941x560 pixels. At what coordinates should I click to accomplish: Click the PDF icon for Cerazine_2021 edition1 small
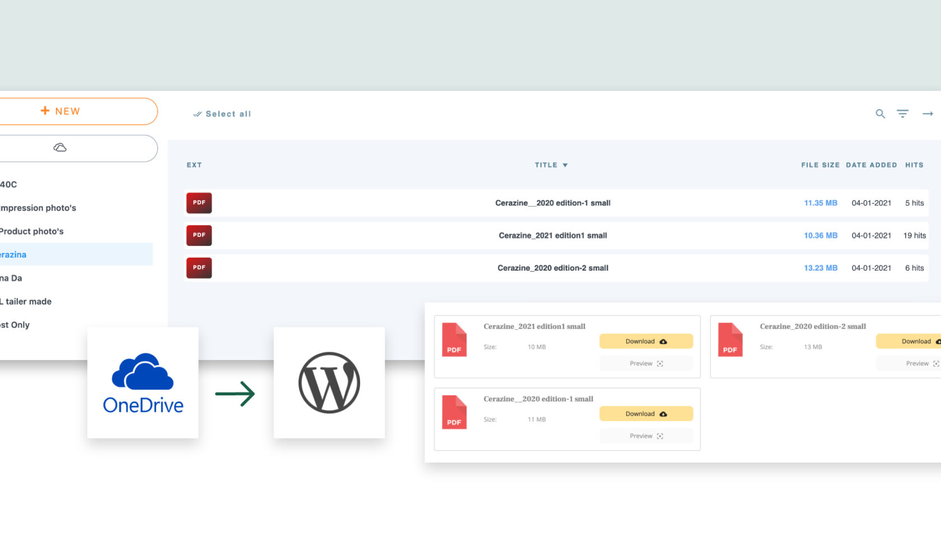(199, 235)
